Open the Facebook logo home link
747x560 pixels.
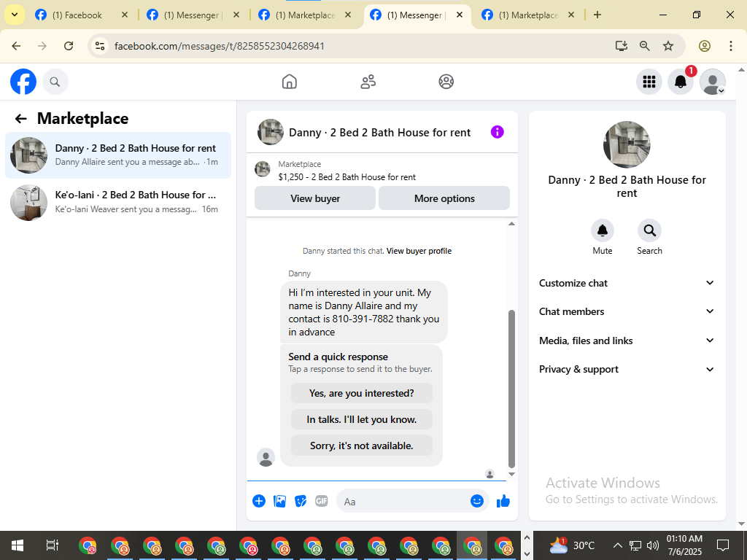point(23,82)
